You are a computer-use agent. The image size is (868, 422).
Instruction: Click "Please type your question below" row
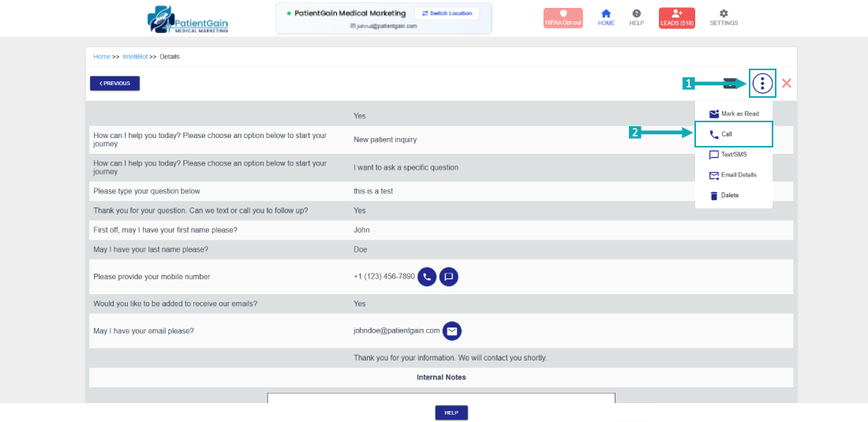click(x=441, y=191)
